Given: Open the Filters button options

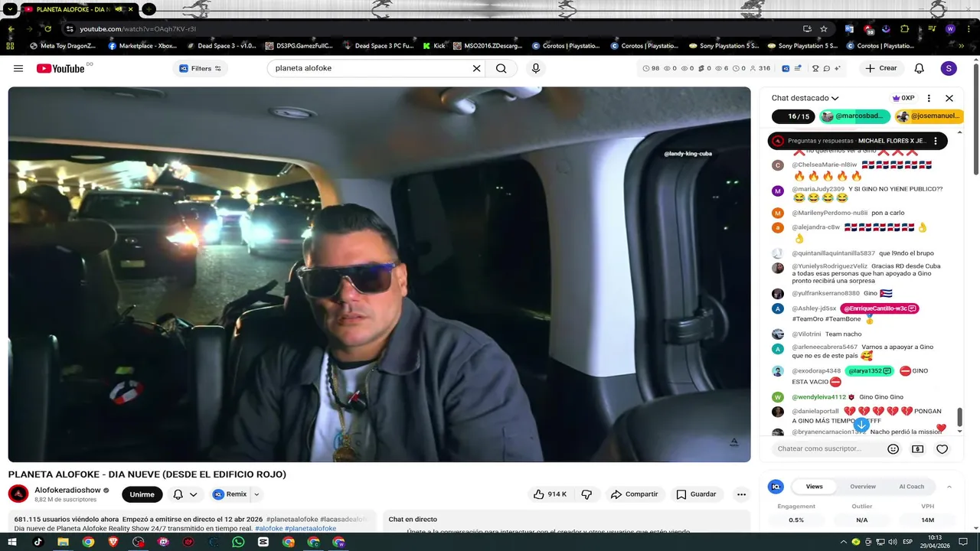Looking at the screenshot, I should (x=200, y=68).
